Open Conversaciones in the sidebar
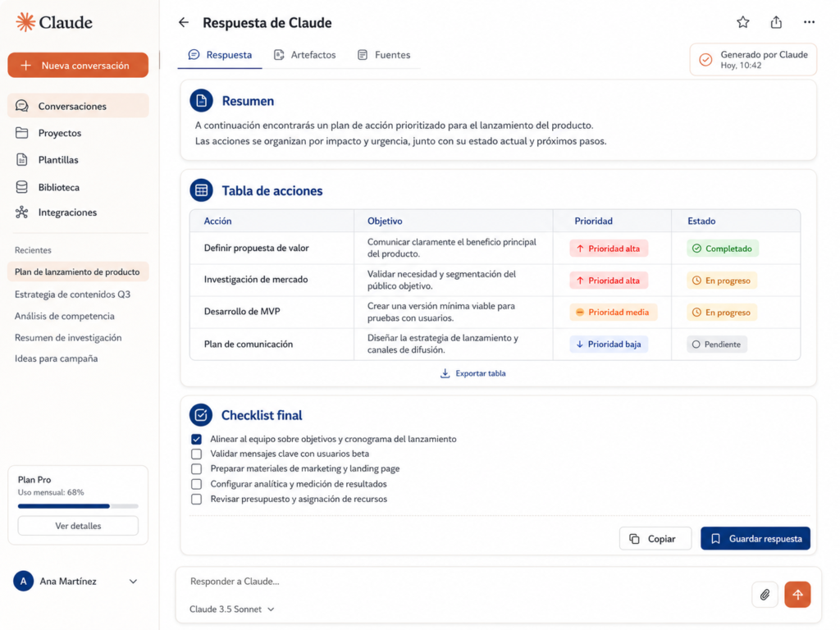Image resolution: width=840 pixels, height=630 pixels. 78,106
